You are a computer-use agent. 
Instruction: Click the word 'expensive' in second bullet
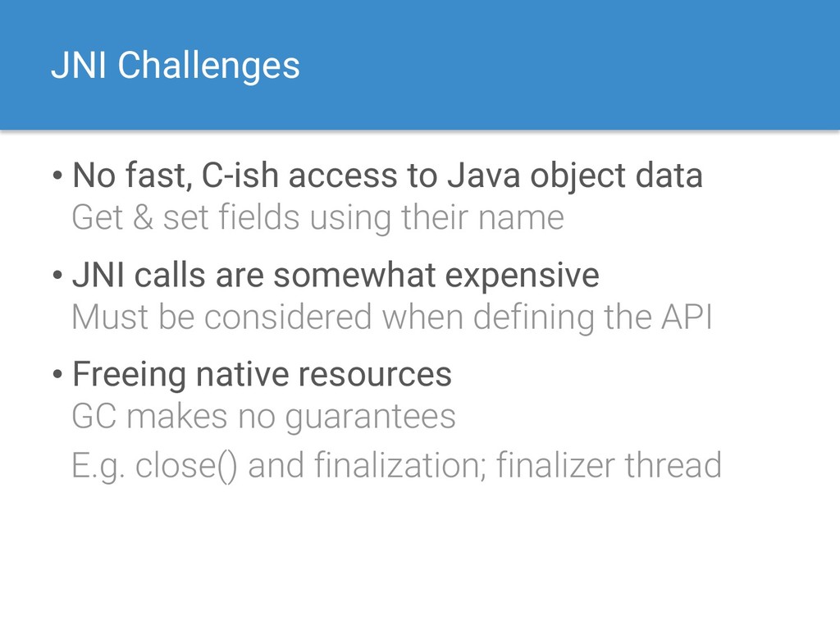[x=522, y=276]
